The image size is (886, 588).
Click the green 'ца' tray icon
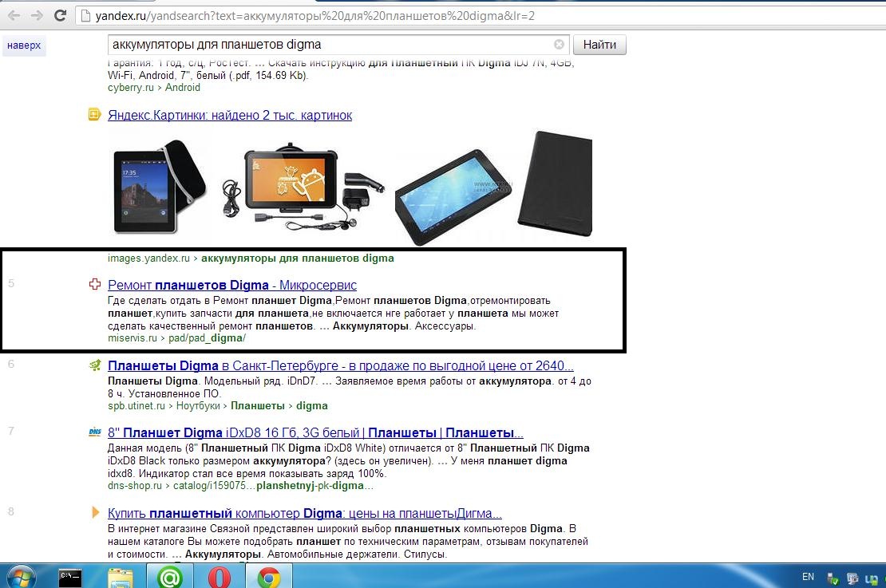pyautogui.click(x=872, y=579)
